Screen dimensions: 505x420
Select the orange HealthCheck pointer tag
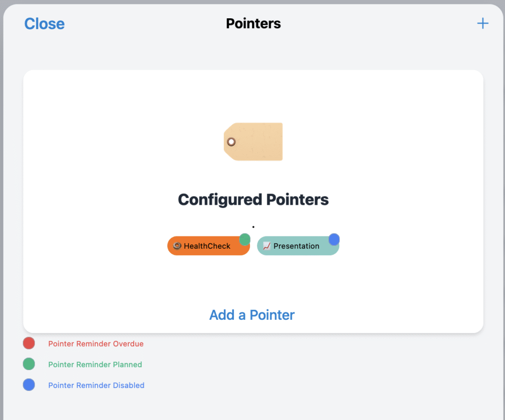click(x=209, y=246)
